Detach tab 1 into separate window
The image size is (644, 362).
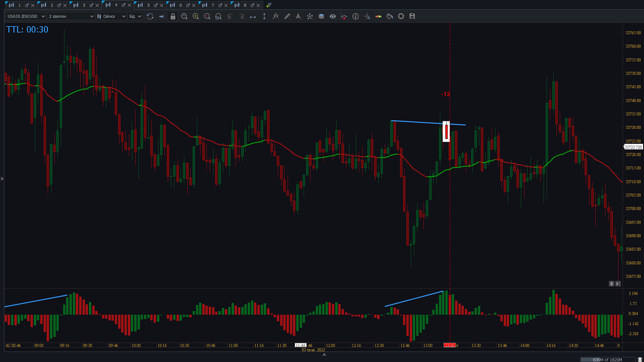27,5
